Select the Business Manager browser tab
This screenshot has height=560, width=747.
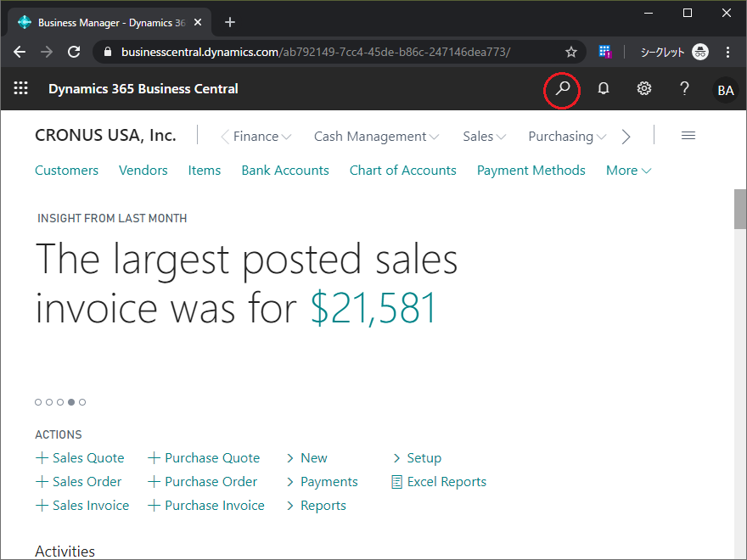110,22
